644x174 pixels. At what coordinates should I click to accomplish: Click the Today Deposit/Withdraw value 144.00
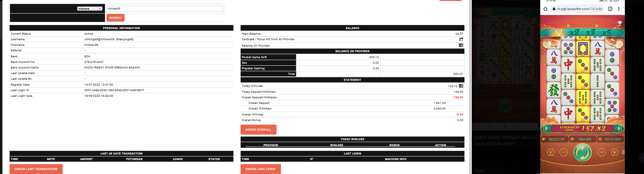(458, 92)
